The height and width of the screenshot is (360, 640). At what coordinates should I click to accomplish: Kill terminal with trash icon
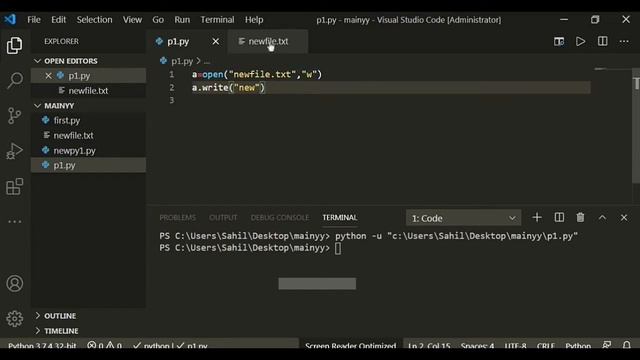click(x=580, y=218)
